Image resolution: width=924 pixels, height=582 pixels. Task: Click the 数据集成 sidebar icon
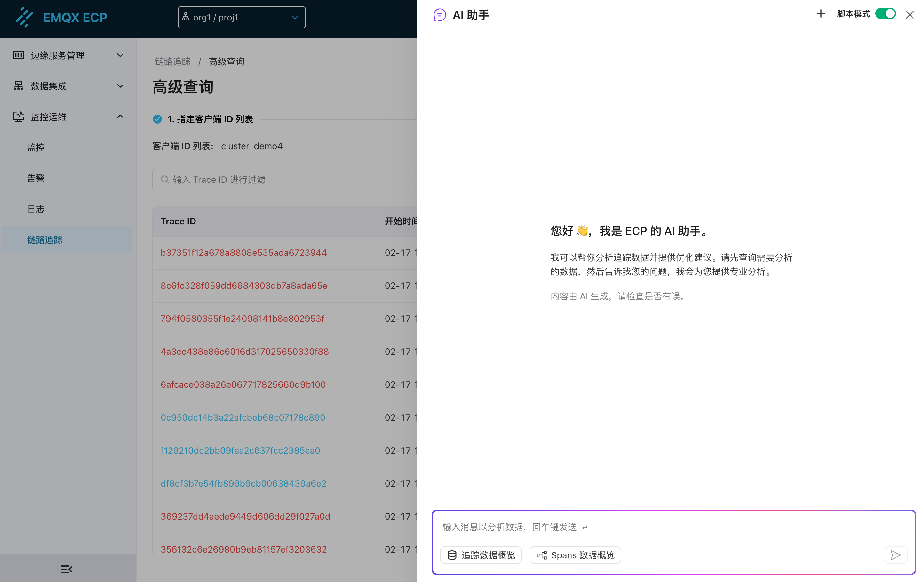(18, 86)
